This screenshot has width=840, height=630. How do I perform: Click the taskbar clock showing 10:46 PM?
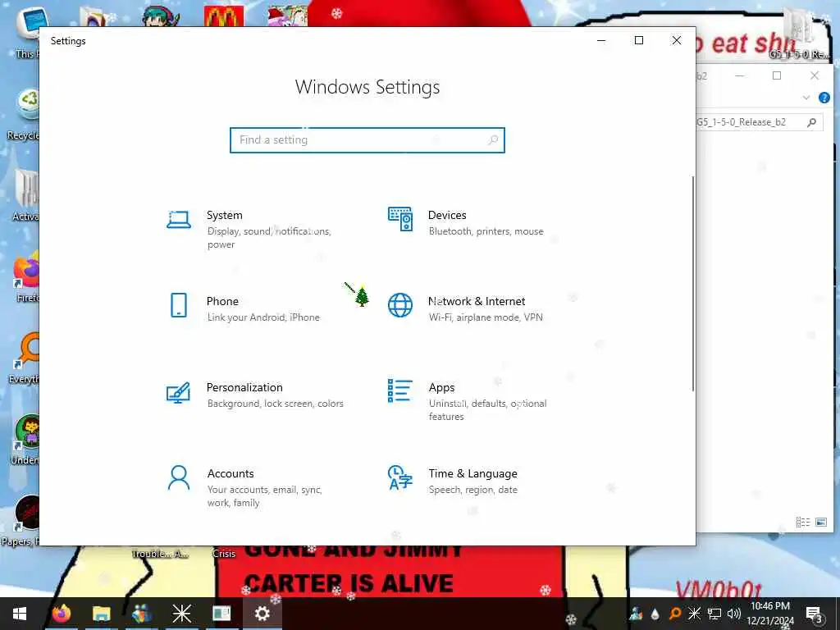pos(769,614)
